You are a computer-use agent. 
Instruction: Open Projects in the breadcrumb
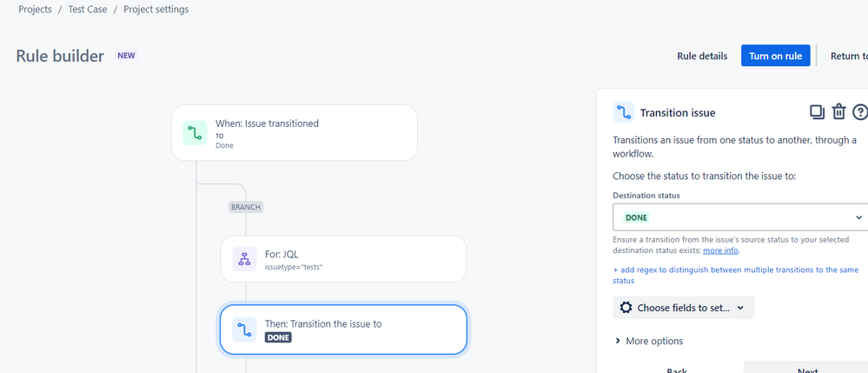(35, 10)
